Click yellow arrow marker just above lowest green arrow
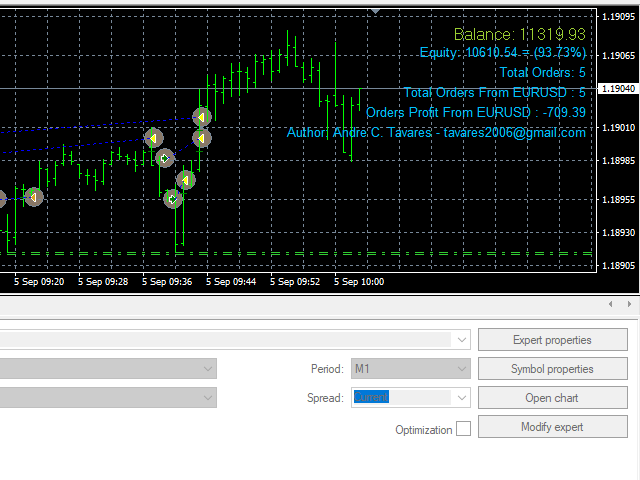This screenshot has height=480, width=640. pos(185,180)
